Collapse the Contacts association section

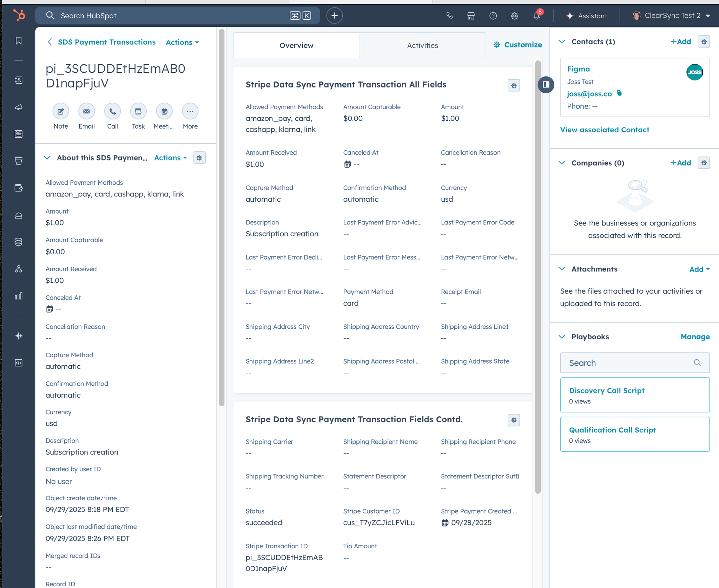click(562, 42)
